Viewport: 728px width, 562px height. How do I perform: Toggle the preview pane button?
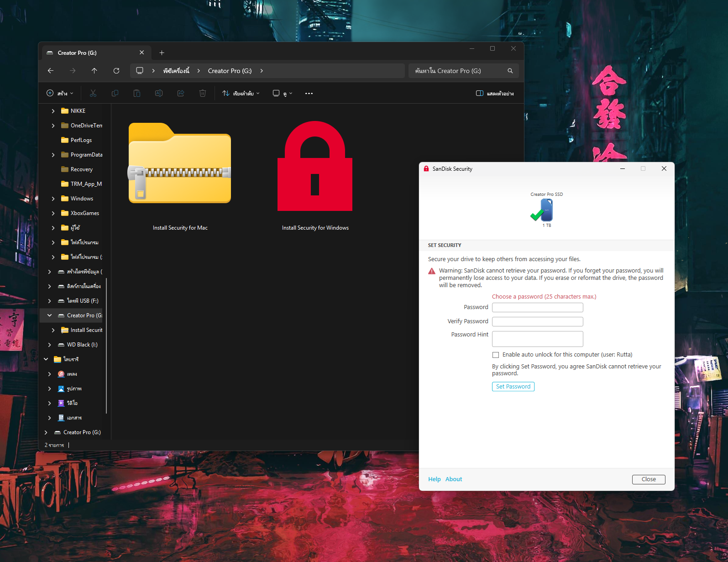coord(495,94)
